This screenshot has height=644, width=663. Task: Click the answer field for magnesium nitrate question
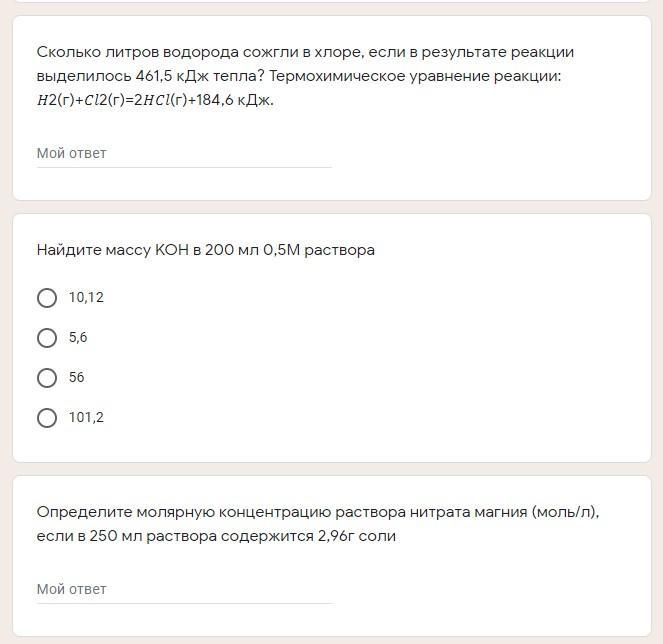point(184,590)
